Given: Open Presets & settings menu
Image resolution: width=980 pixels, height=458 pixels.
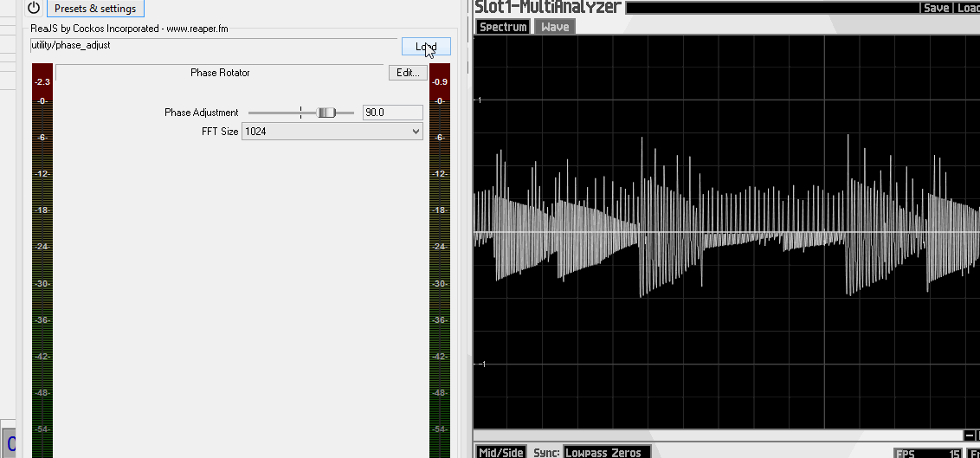Looking at the screenshot, I should coord(95,9).
